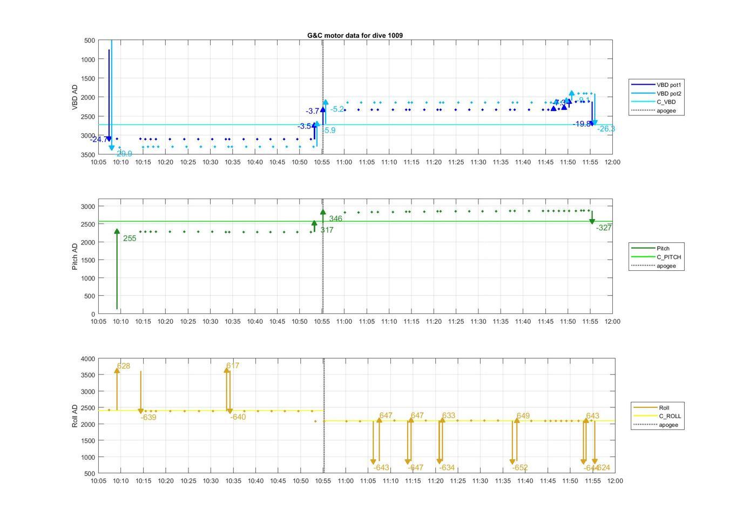This screenshot has height=532, width=756.
Task: Click the '-3.5' VBD data label
Action: click(304, 126)
